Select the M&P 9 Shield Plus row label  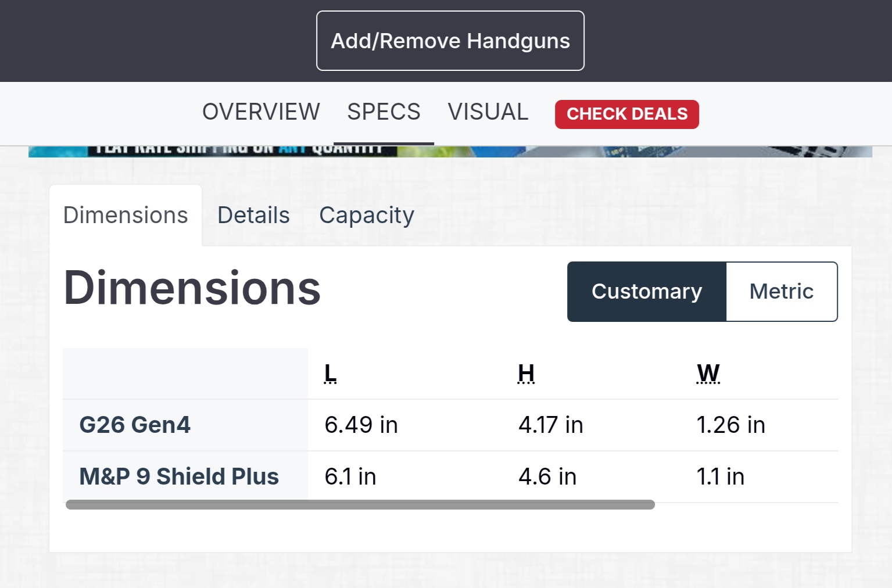coord(179,476)
